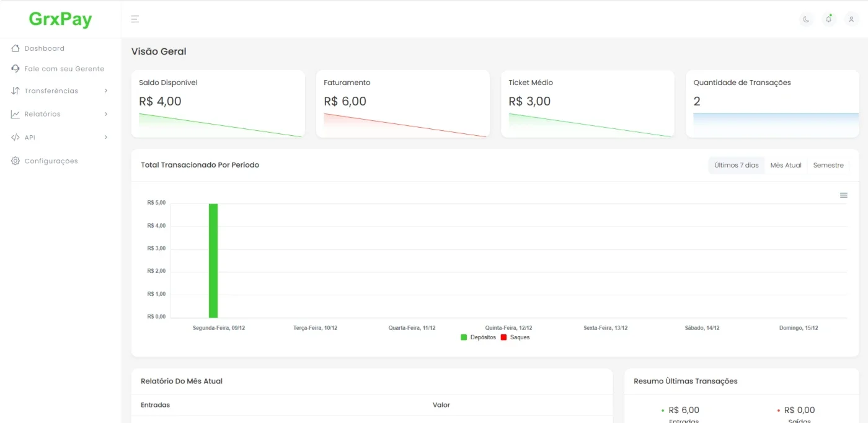868x423 pixels.
Task: Open the user profile icon
Action: click(851, 19)
